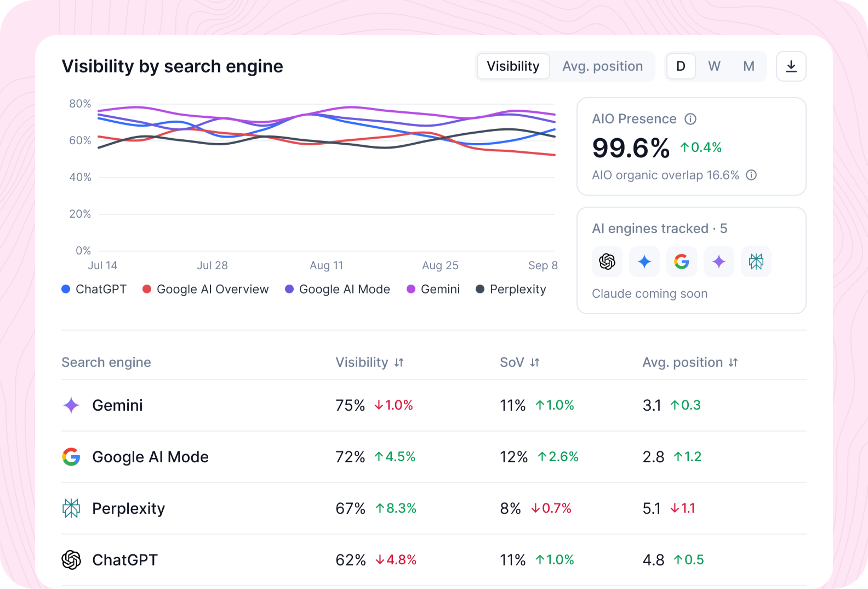Click the Search engine column header

[x=106, y=363]
